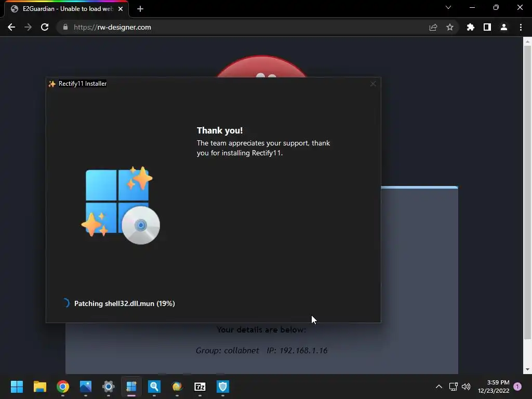Click the Rectify11 Installer title icon
Screen dimensions: 532x399
coord(52,84)
